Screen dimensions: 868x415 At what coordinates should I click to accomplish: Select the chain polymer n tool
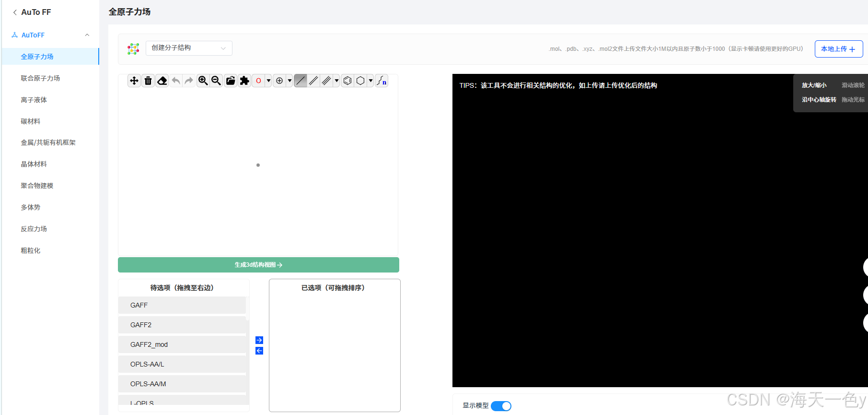coord(382,81)
